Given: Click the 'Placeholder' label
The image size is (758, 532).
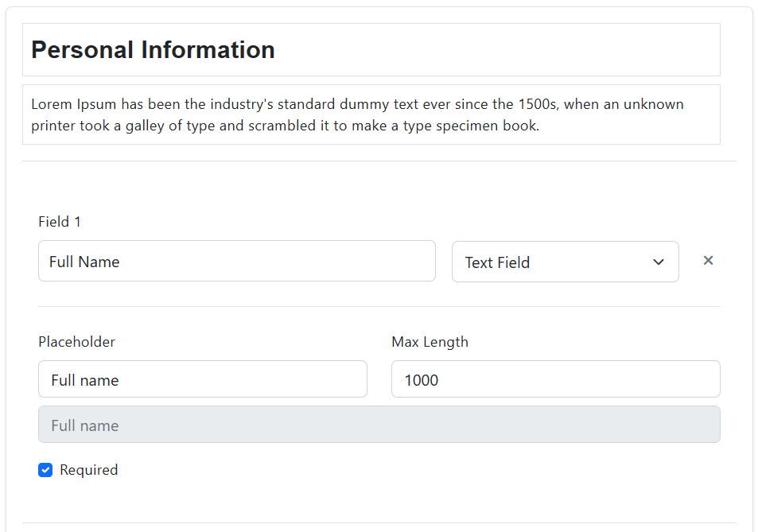Looking at the screenshot, I should pos(76,342).
